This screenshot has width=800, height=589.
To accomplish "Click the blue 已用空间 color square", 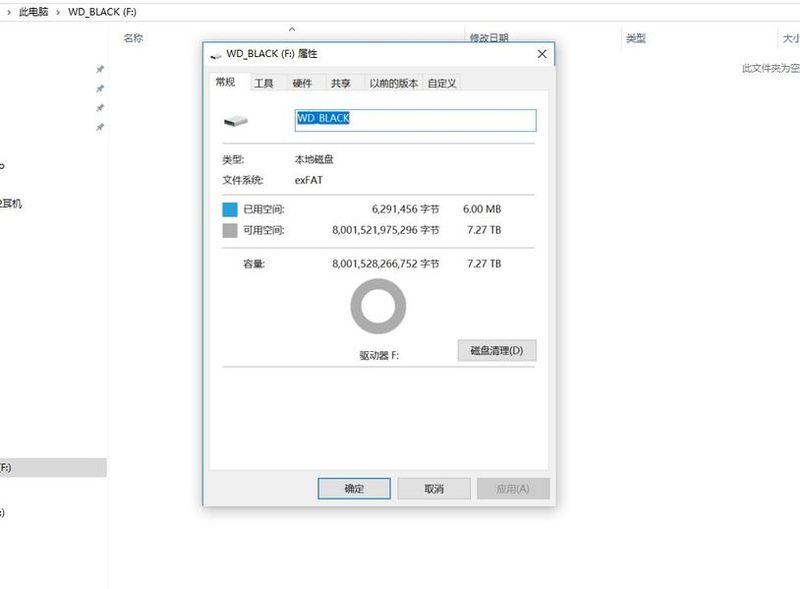I will click(229, 209).
